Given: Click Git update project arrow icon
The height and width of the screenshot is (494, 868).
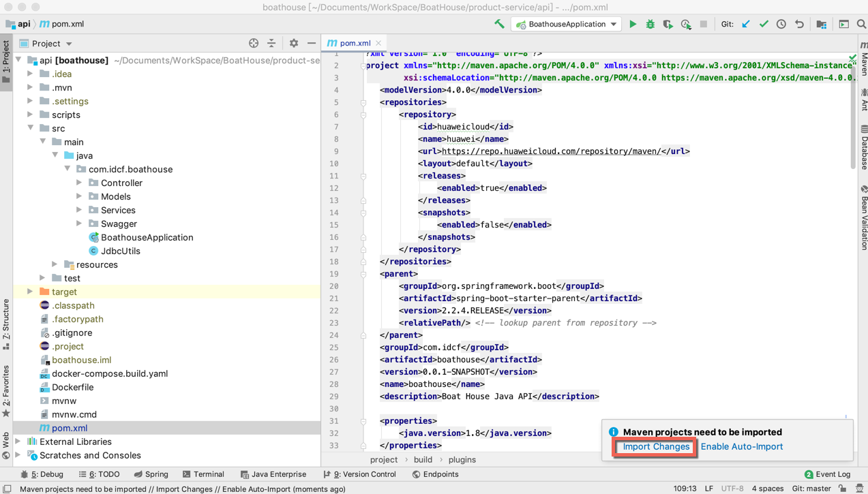Looking at the screenshot, I should tap(746, 25).
